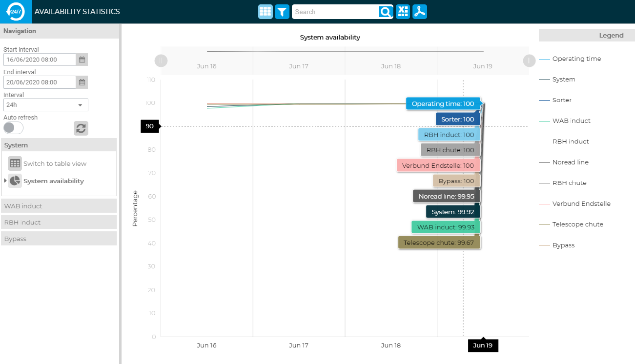Click the 24/7 logo icon
Image resolution: width=635 pixels, height=364 pixels.
coord(16,12)
